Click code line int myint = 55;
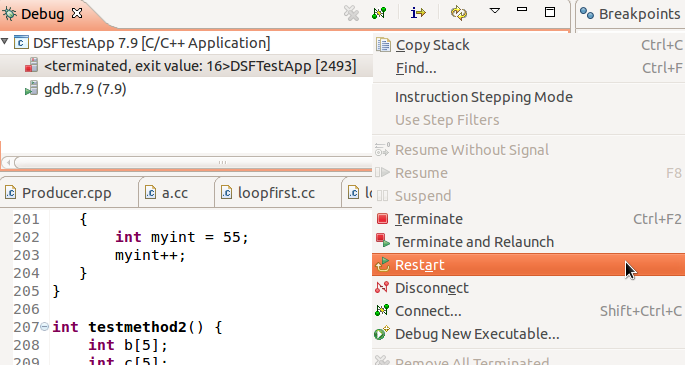This screenshot has height=365, width=685. click(x=182, y=237)
